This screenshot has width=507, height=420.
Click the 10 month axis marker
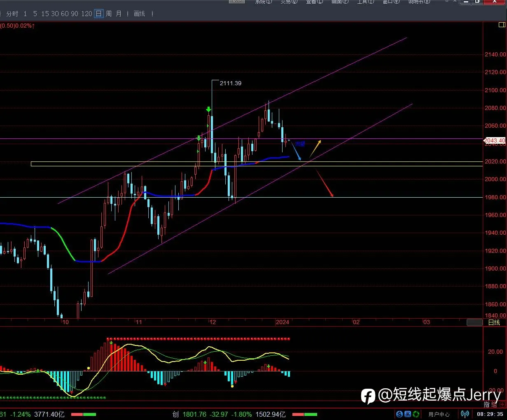(65, 322)
